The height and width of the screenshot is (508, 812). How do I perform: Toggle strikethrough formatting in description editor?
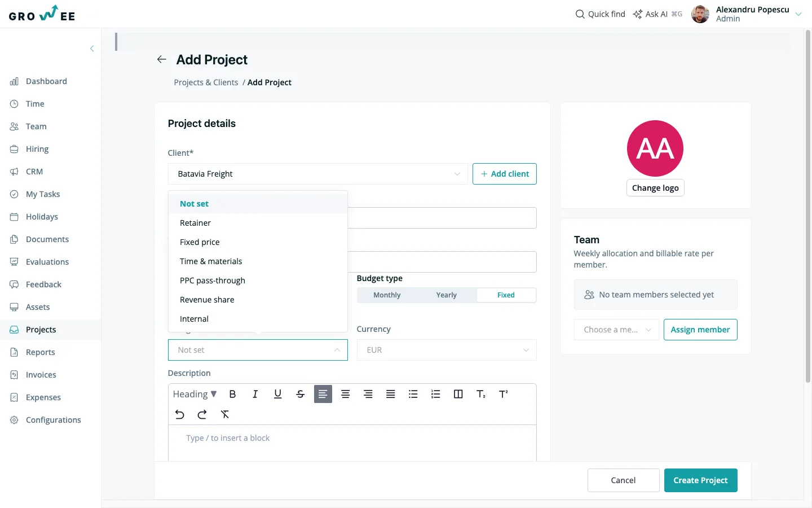tap(300, 394)
